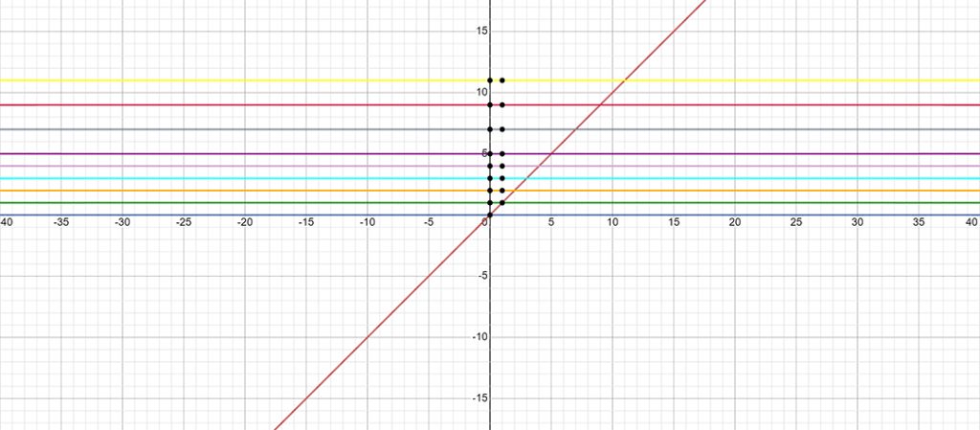Click the y-axis label -10
Screen dimensions: 980x430
coord(479,337)
